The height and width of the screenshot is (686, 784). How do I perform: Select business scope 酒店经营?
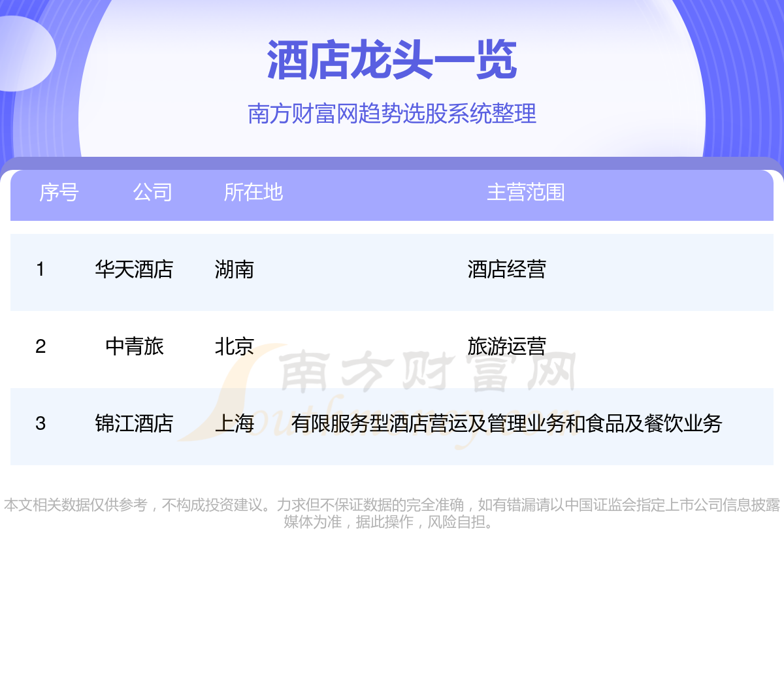click(507, 269)
